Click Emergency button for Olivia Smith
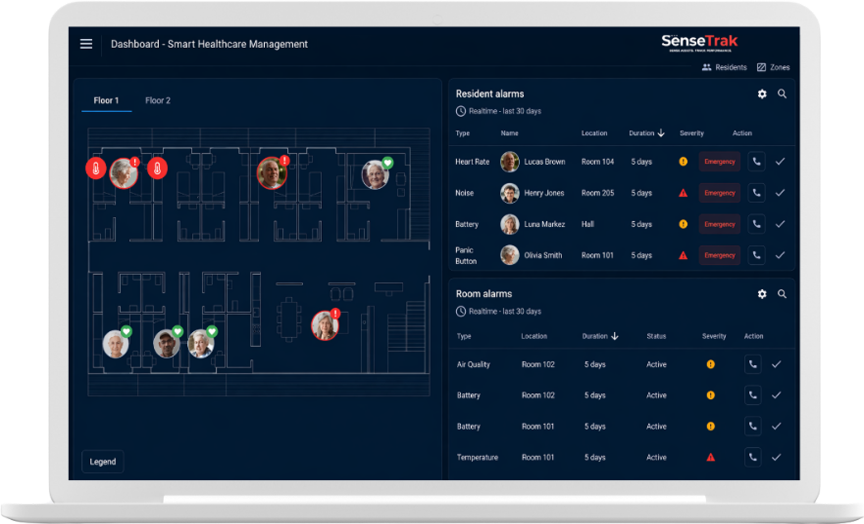 pyautogui.click(x=720, y=255)
